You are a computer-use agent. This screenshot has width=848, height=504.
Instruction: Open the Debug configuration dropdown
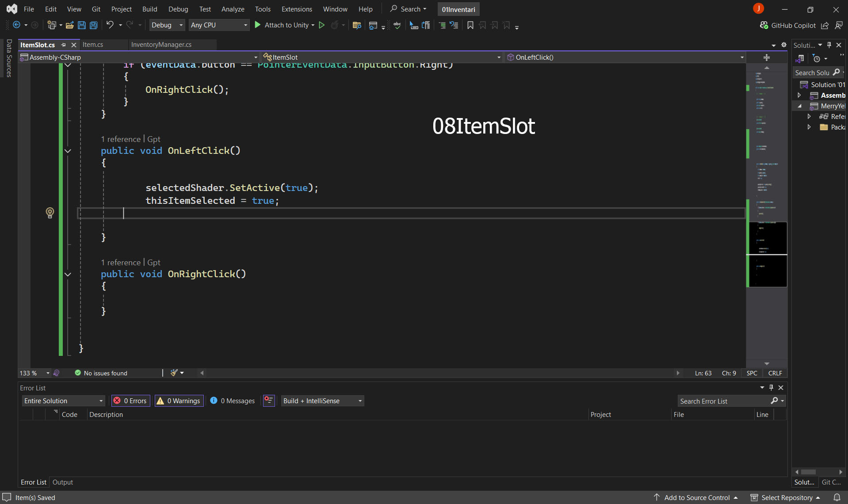click(x=167, y=25)
